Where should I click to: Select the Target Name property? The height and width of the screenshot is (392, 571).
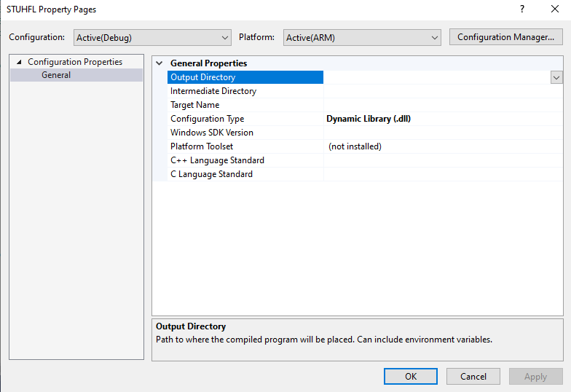coord(245,105)
